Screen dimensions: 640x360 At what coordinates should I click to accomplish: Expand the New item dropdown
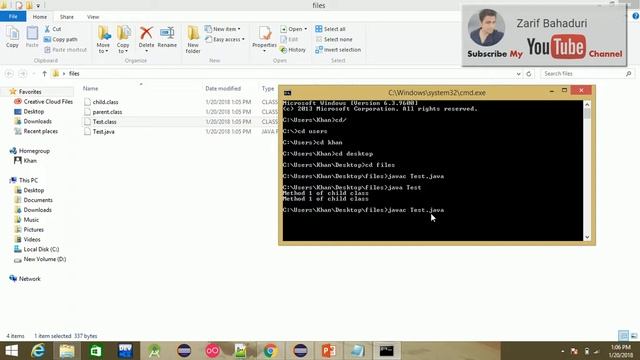pyautogui.click(x=222, y=29)
